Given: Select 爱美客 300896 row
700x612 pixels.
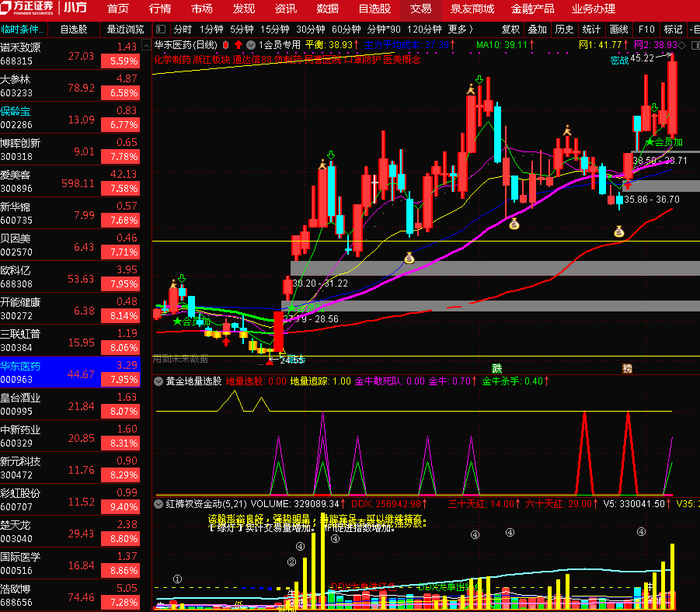Looking at the screenshot, I should coord(70,181).
